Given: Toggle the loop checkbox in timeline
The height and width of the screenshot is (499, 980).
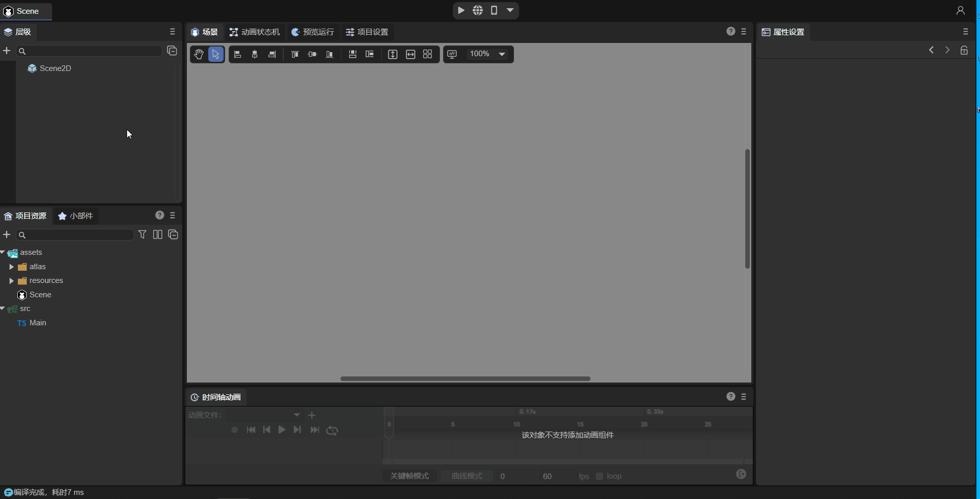Looking at the screenshot, I should tap(600, 476).
